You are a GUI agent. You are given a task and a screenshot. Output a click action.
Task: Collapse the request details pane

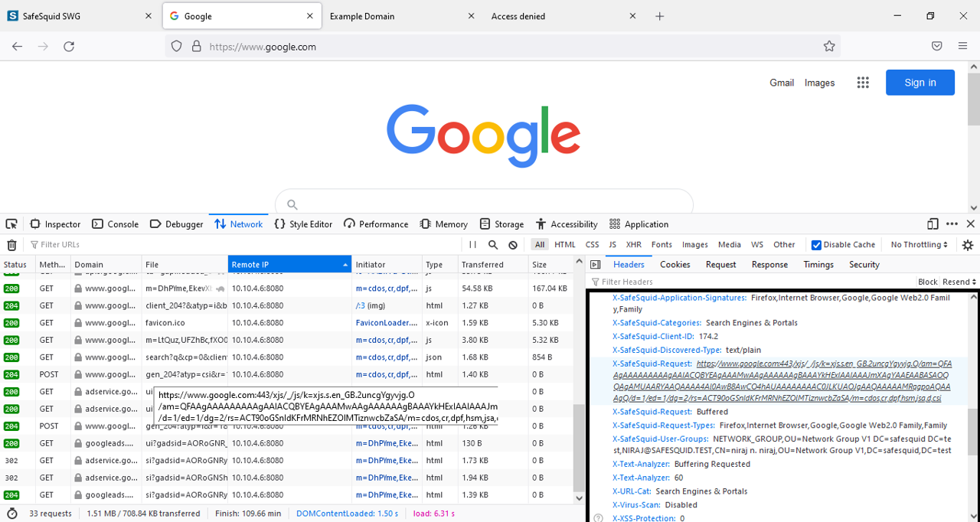pyautogui.click(x=596, y=265)
